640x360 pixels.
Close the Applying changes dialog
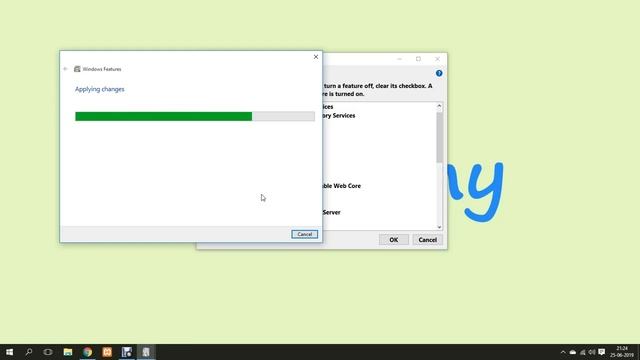click(316, 57)
